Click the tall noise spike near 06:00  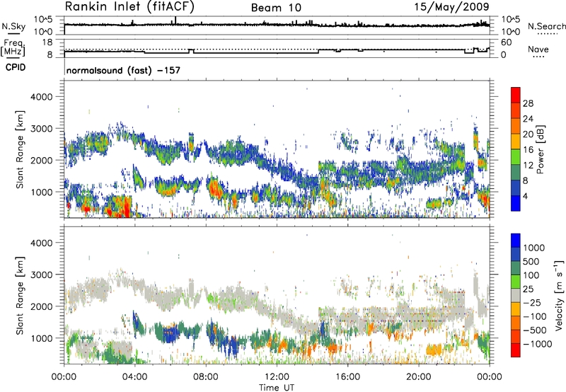click(175, 21)
